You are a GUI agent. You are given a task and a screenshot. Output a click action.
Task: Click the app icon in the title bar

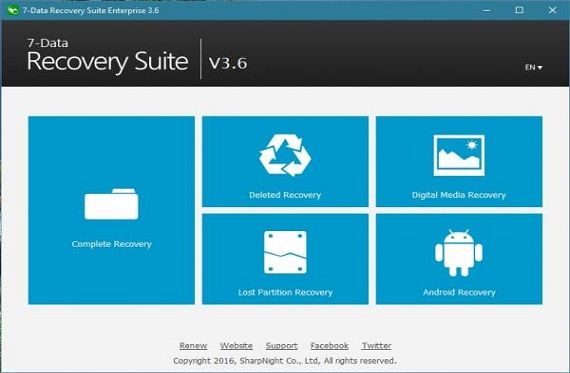coord(13,10)
